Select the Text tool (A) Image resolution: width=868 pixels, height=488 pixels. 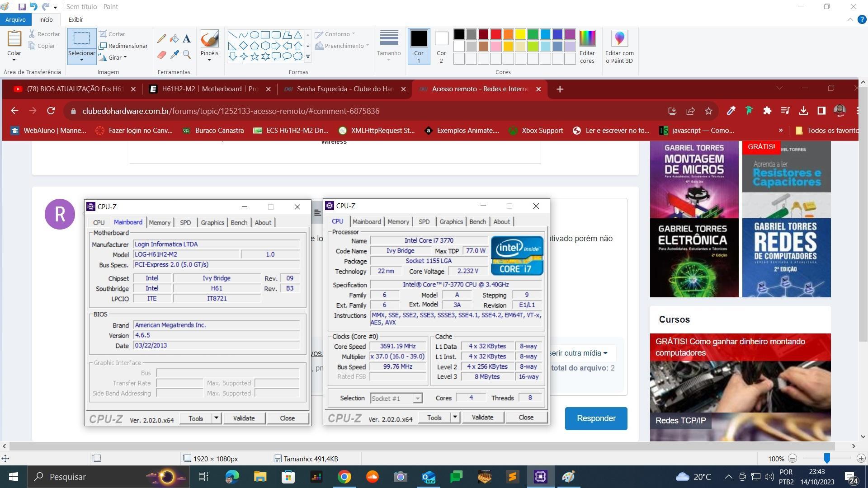[x=187, y=39]
